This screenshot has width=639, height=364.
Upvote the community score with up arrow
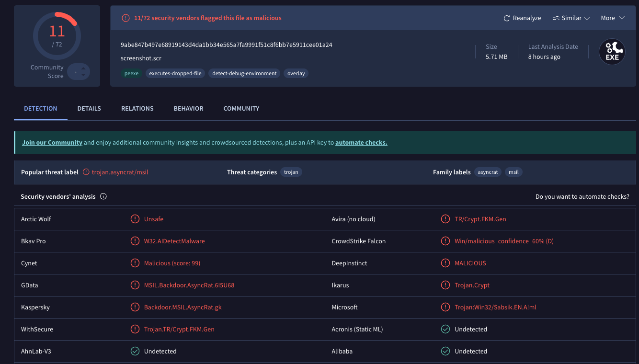tap(83, 68)
